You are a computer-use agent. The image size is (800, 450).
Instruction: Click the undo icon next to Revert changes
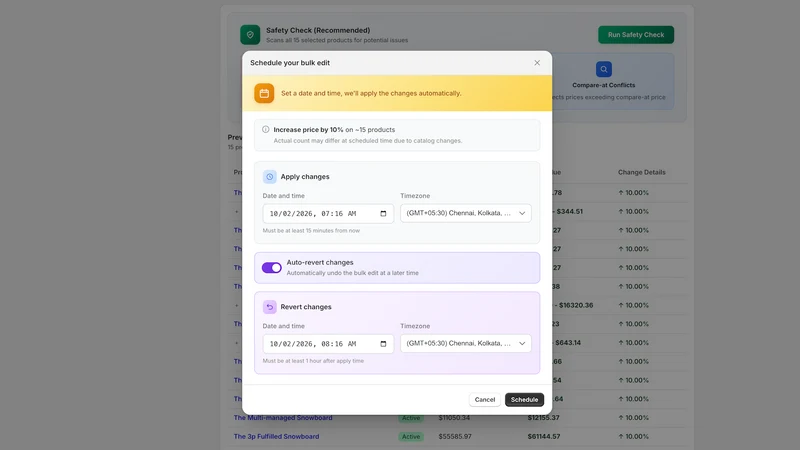pos(269,307)
